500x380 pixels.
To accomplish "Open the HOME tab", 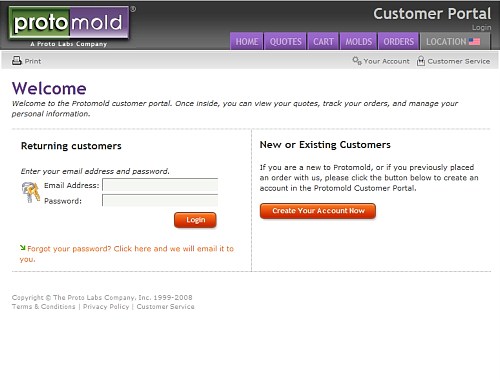I will pos(247,41).
